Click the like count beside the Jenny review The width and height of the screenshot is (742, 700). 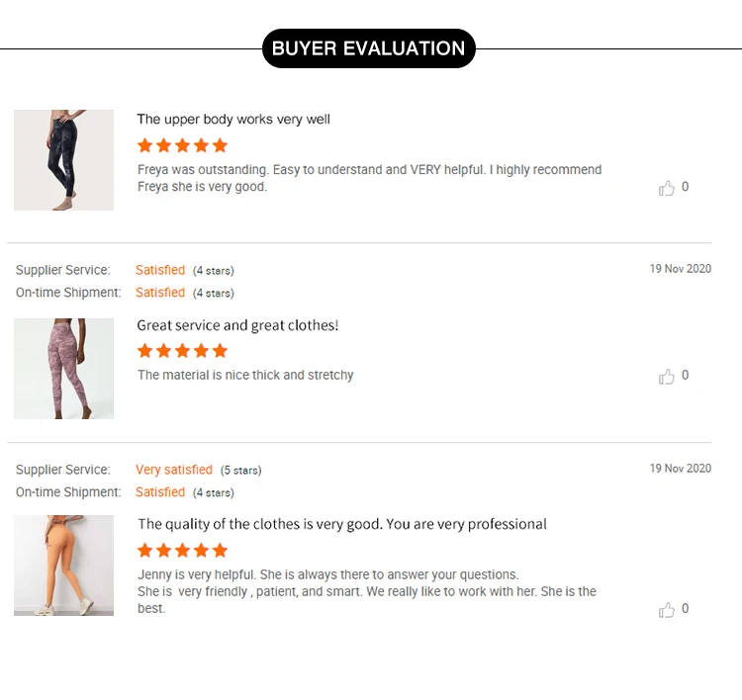point(685,609)
